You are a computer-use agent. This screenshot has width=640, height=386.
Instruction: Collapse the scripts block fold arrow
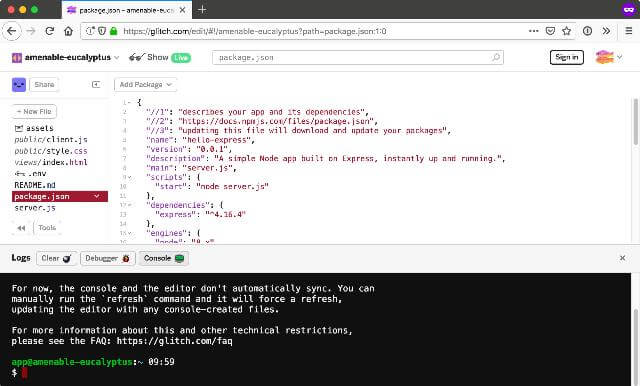point(130,177)
